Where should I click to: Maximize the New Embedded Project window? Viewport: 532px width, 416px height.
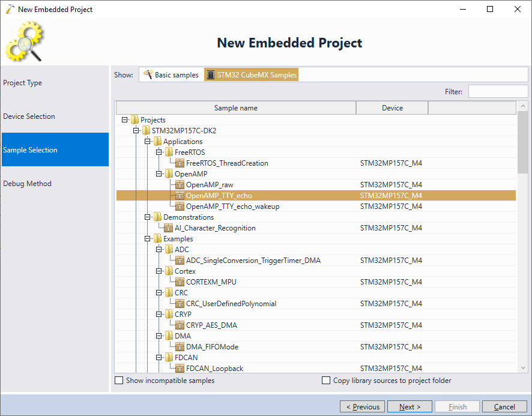pyautogui.click(x=490, y=9)
